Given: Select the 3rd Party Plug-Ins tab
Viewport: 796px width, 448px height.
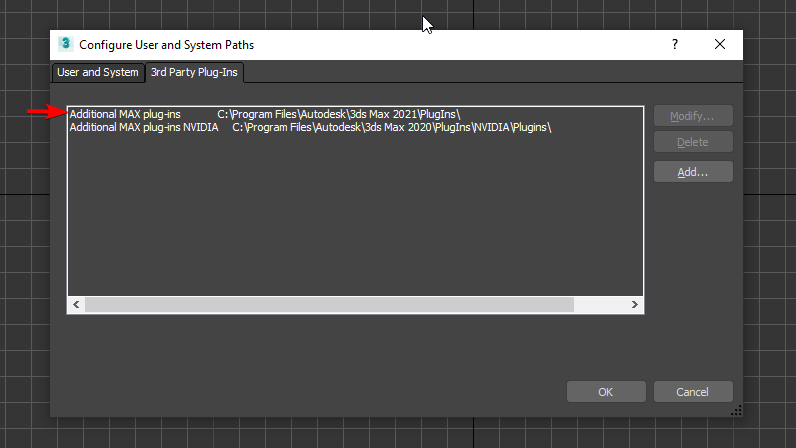Looking at the screenshot, I should click(195, 72).
